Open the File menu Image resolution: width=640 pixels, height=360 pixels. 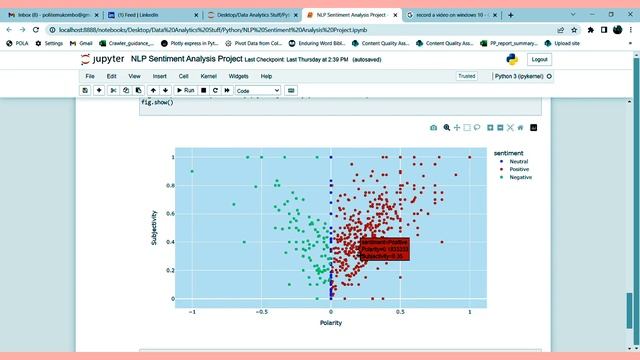(x=90, y=76)
